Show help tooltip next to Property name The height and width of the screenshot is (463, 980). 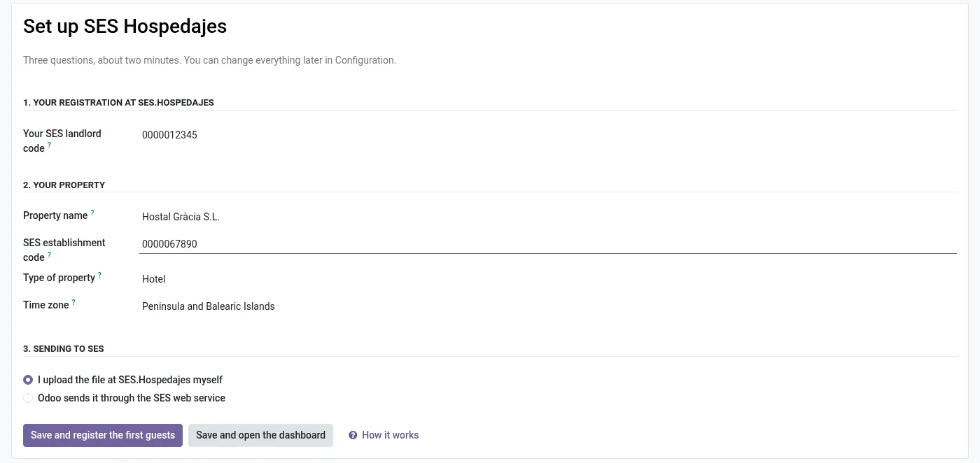click(x=92, y=213)
